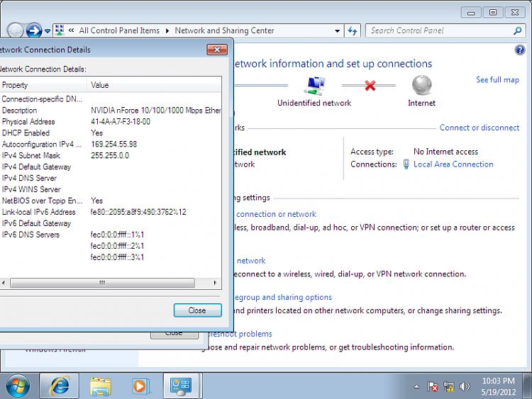Click Connect or disconnect link
Viewport: 532px width, 399px height.
[480, 128]
